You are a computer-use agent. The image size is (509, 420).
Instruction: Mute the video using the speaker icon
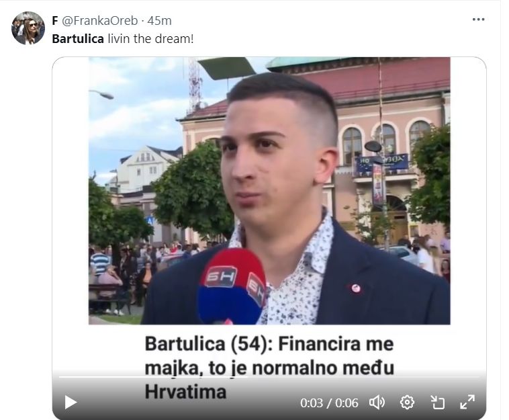click(377, 403)
